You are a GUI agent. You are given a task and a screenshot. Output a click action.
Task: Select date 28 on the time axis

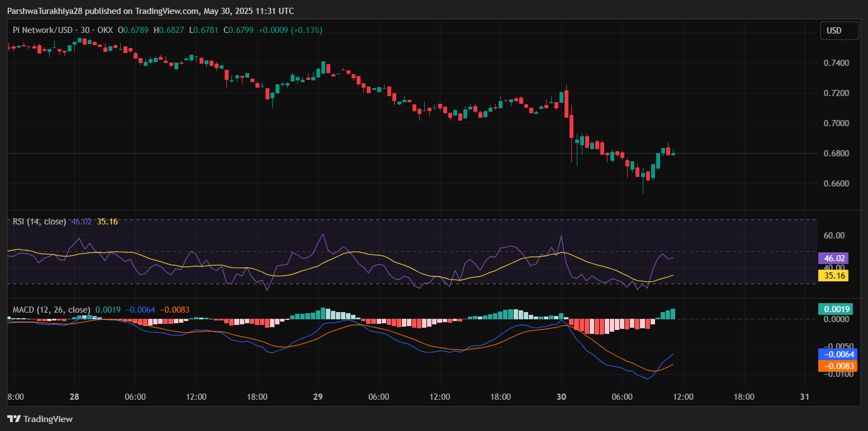click(x=74, y=397)
